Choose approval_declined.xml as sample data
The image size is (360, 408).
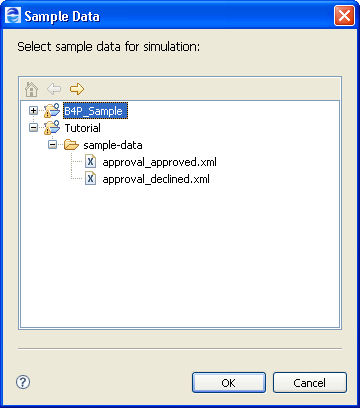(x=156, y=179)
